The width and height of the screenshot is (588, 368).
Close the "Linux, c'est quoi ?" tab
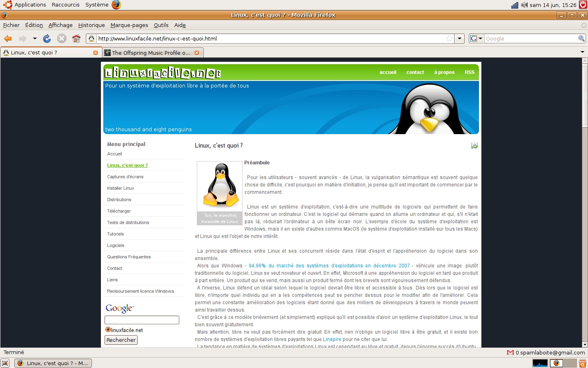coord(96,53)
